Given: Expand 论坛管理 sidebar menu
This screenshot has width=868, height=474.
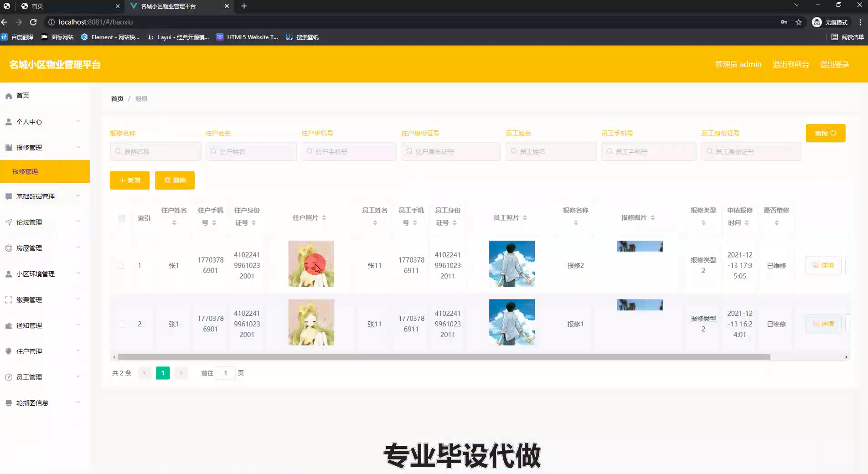Looking at the screenshot, I should [45, 222].
